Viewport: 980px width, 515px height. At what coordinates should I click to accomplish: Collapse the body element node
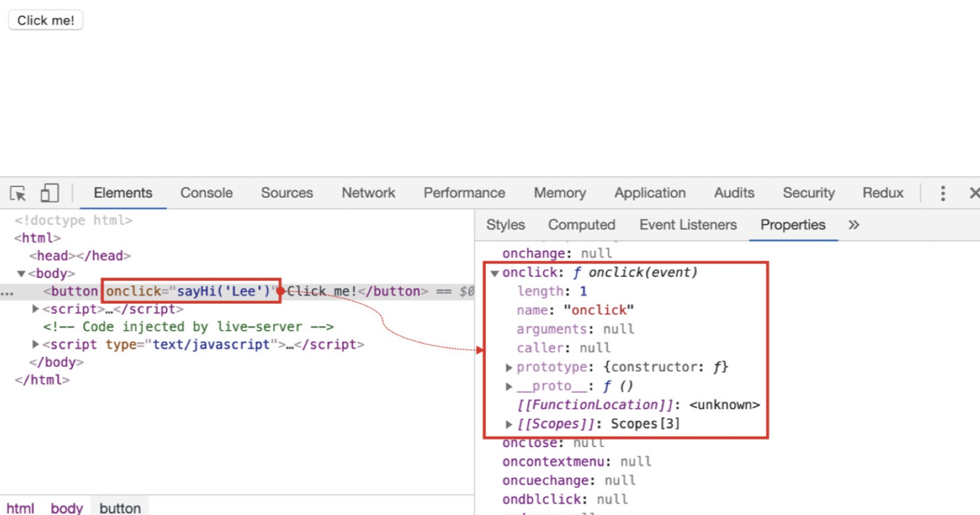(x=21, y=273)
